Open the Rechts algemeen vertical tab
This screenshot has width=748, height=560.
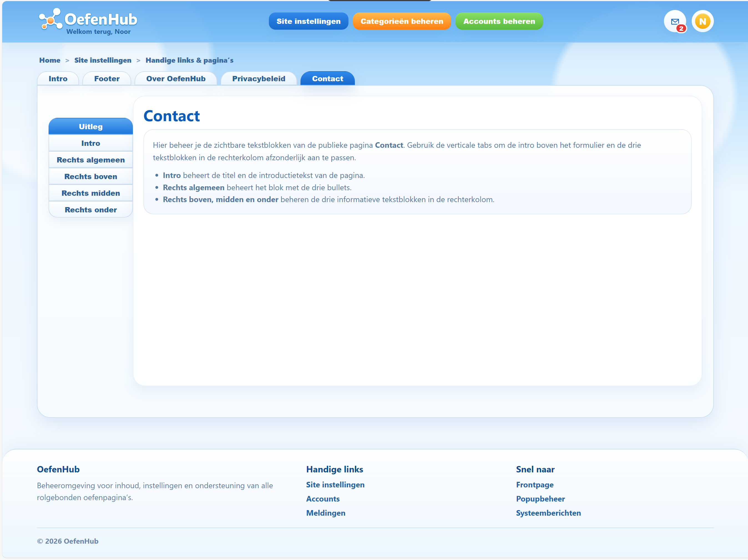(91, 160)
